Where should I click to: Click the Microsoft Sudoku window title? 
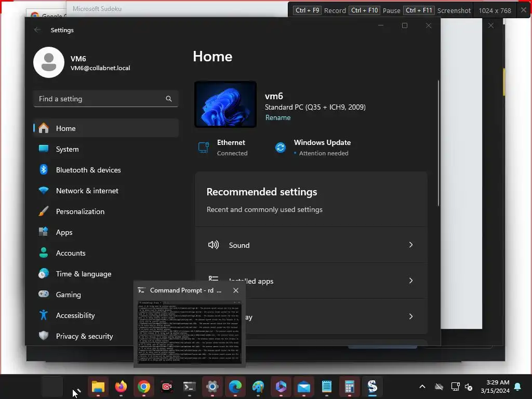(x=97, y=9)
